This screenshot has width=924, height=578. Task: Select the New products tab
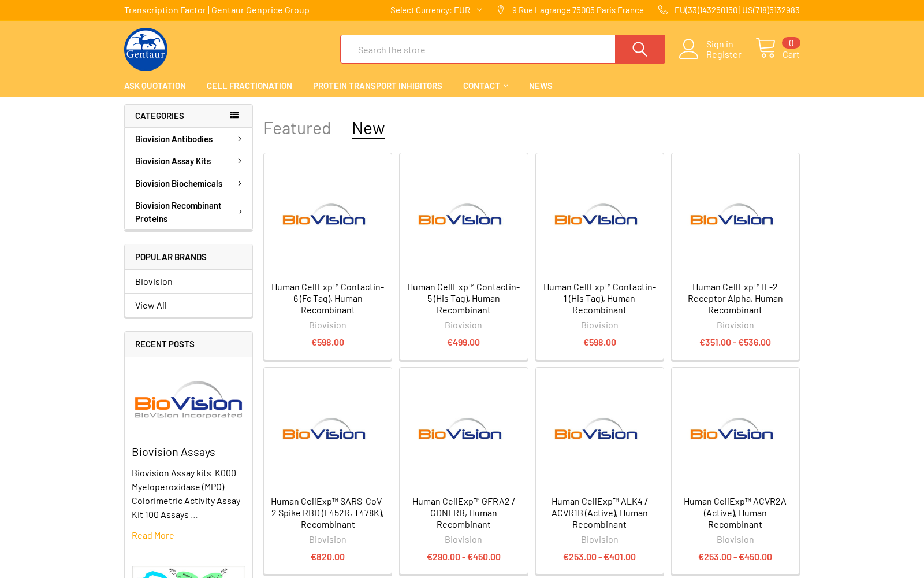(368, 128)
